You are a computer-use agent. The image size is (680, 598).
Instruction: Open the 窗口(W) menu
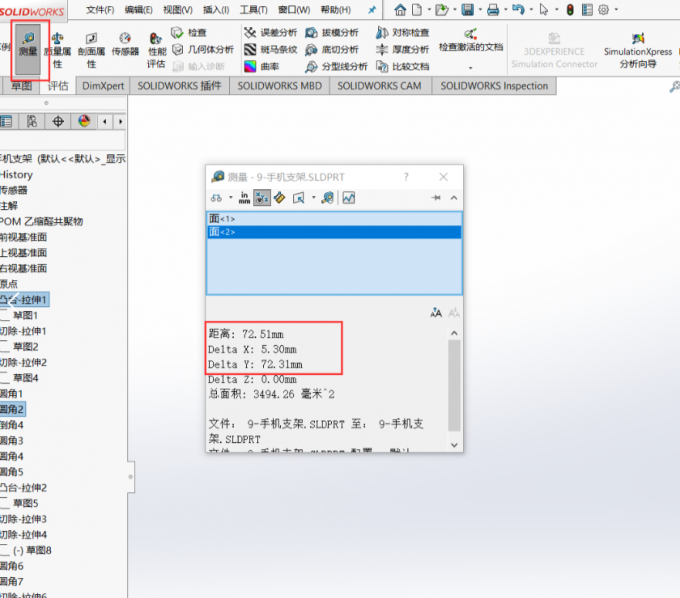[x=294, y=10]
